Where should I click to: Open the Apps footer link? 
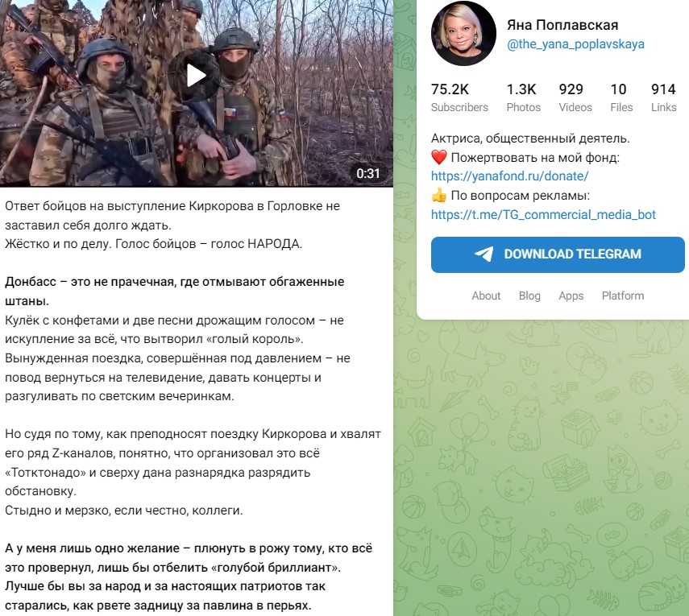point(571,296)
